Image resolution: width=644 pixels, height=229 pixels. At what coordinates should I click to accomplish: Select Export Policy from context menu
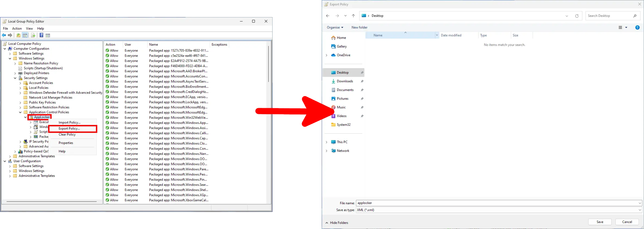pos(69,128)
